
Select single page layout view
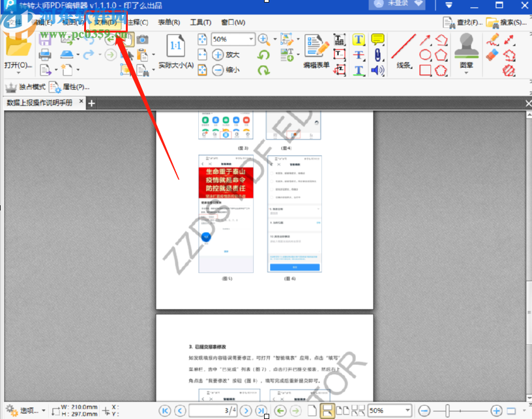pyautogui.click(x=312, y=411)
